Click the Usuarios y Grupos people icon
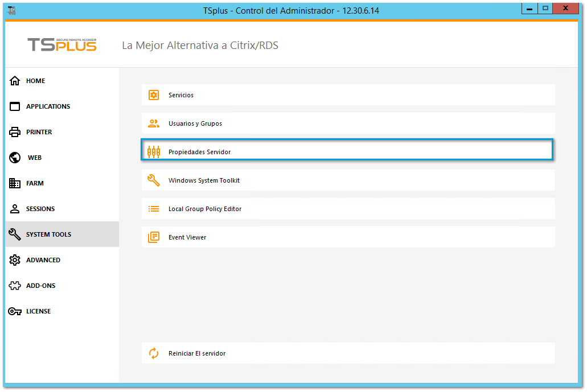This screenshot has height=392, width=587. tap(154, 123)
